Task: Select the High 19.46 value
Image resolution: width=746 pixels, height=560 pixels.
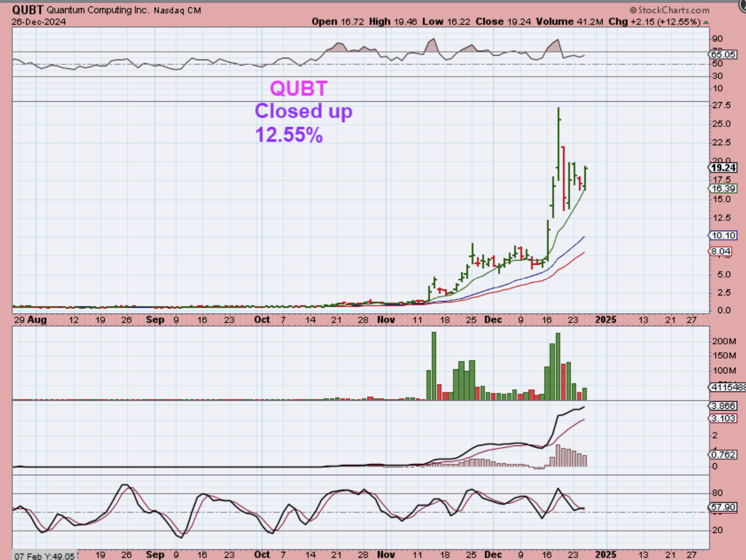Action: coord(392,22)
